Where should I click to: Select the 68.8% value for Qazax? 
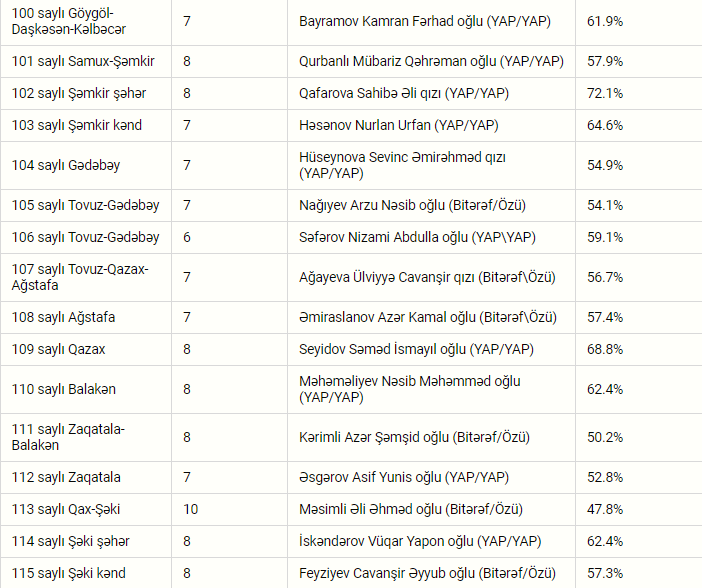pos(605,349)
